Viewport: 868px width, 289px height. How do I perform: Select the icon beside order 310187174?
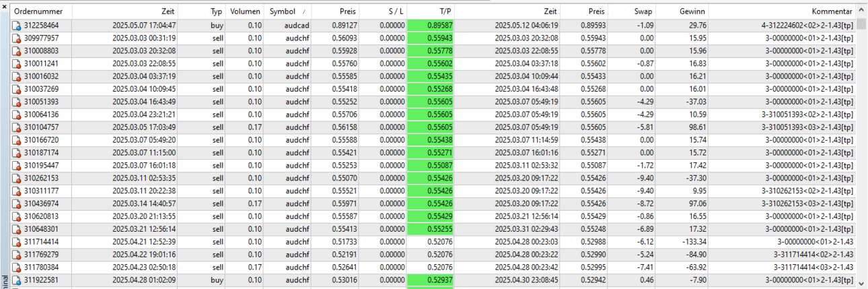pyautogui.click(x=16, y=153)
